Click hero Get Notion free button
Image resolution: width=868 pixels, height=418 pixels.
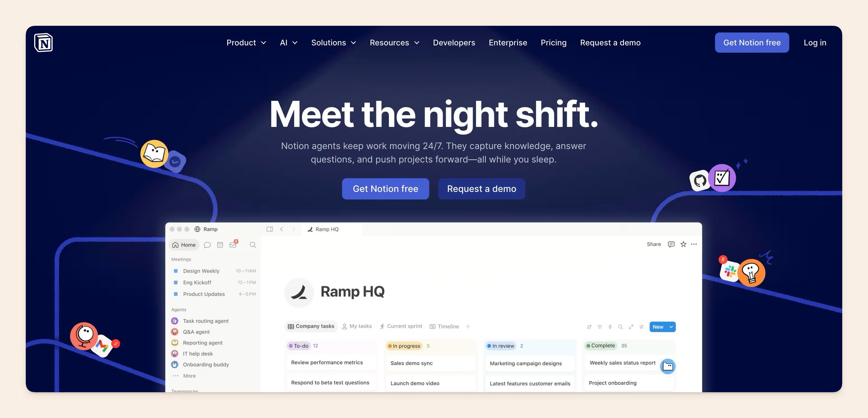[x=386, y=189]
